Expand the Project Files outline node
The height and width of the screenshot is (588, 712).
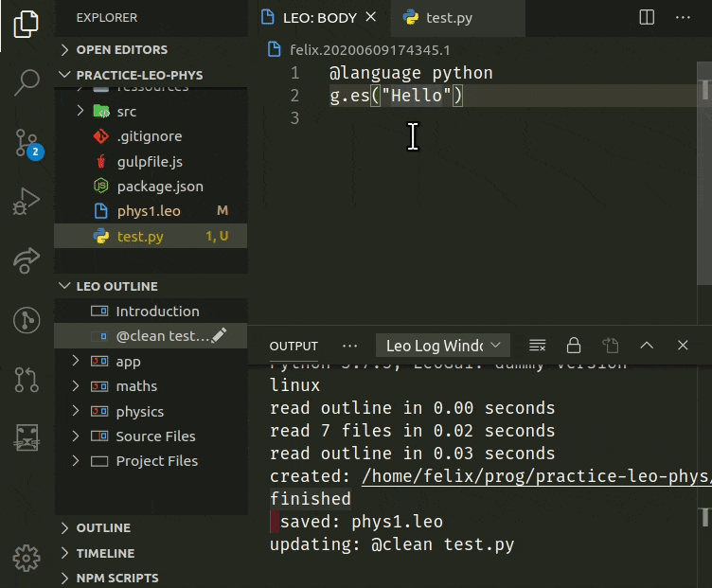76,461
